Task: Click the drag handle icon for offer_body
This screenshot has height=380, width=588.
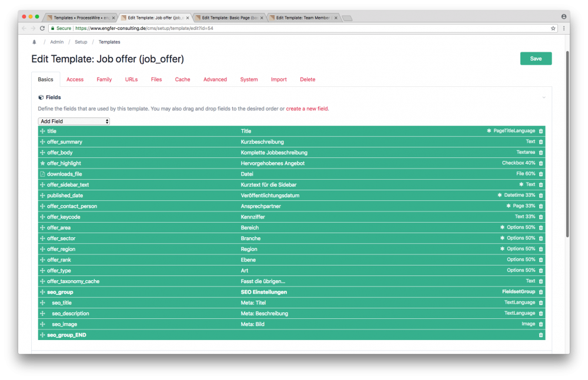Action: (x=42, y=153)
